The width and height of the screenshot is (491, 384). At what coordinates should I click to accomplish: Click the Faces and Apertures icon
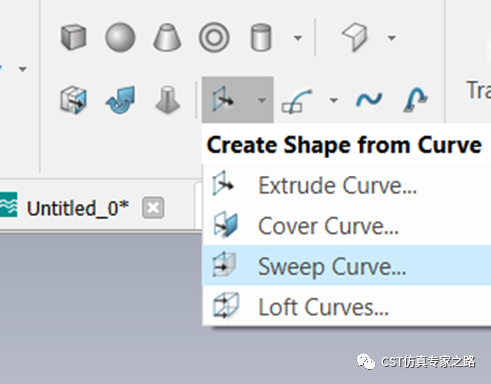(x=355, y=37)
